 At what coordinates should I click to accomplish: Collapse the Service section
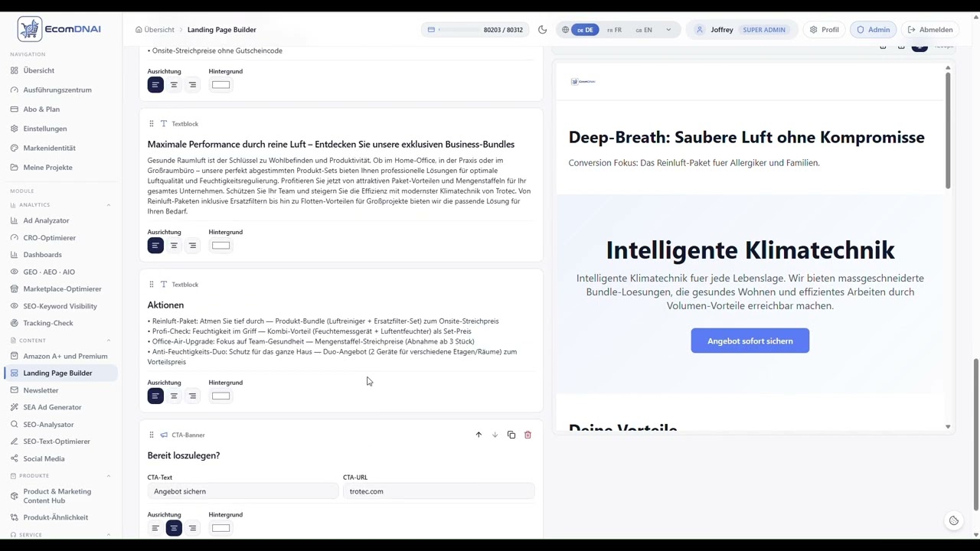tap(108, 535)
